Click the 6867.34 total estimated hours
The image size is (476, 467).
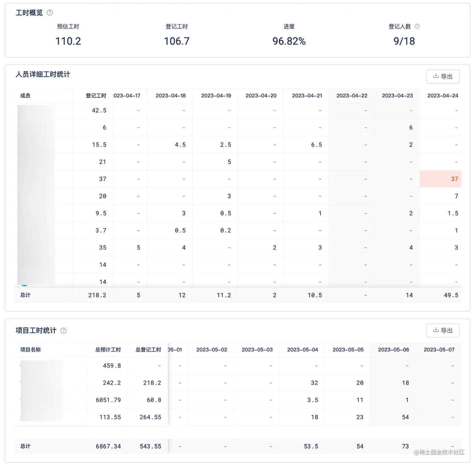coord(108,447)
